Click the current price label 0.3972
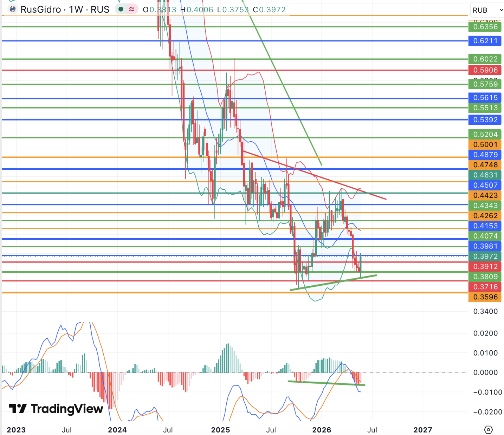504x435 pixels. [x=485, y=257]
